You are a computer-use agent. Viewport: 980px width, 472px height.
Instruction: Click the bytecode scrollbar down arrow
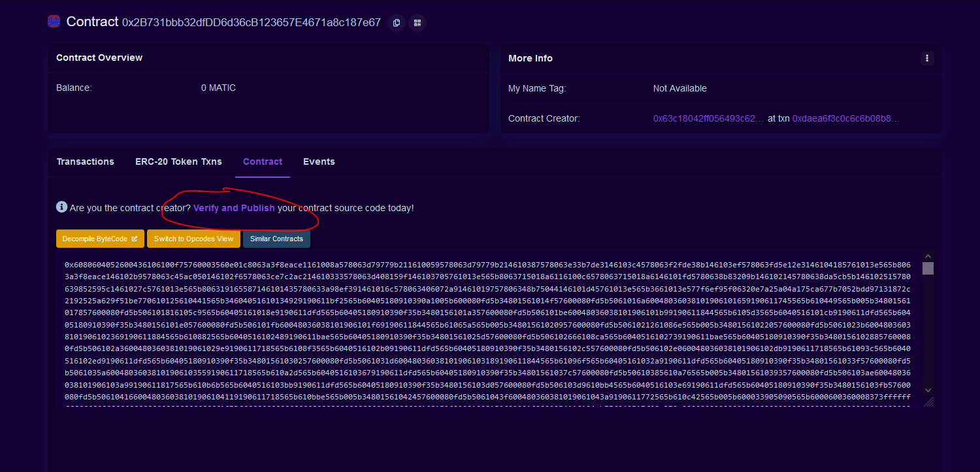coord(928,390)
